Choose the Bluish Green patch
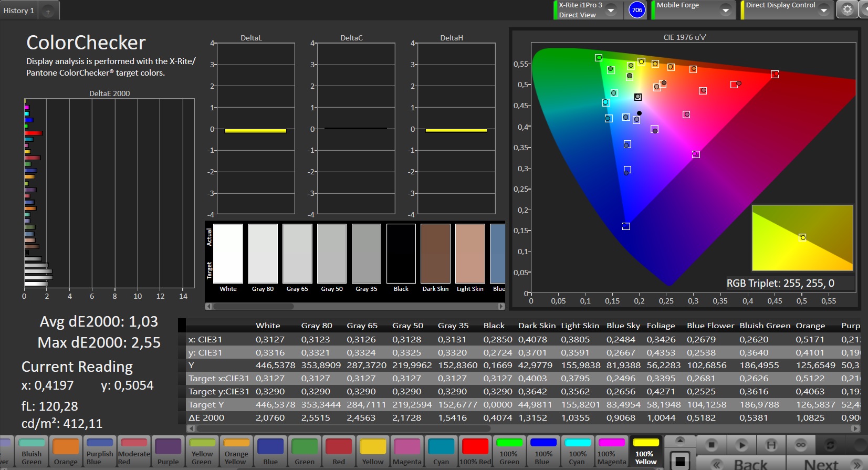Image resolution: width=868 pixels, height=470 pixels. click(x=32, y=451)
